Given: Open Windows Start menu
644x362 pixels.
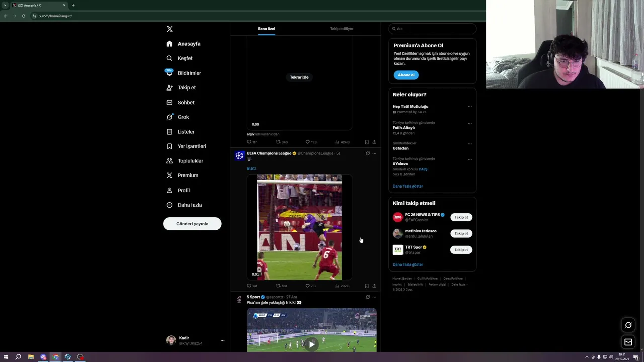Looking at the screenshot, I should tap(6, 357).
